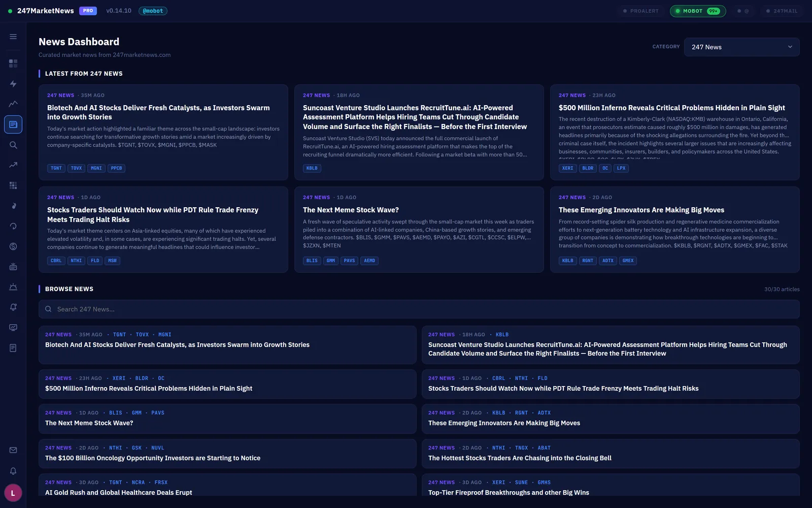Click the XERI tag on Inferno card

[x=568, y=168]
